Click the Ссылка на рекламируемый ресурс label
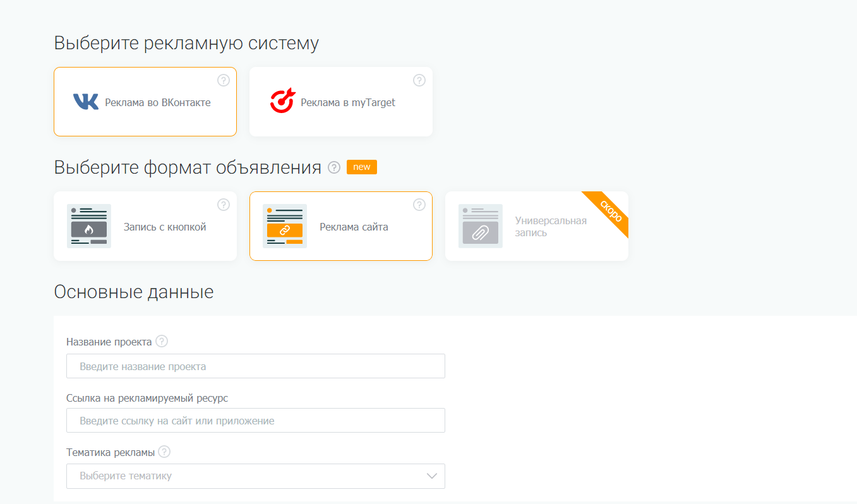This screenshot has height=504, width=857. [x=147, y=399]
